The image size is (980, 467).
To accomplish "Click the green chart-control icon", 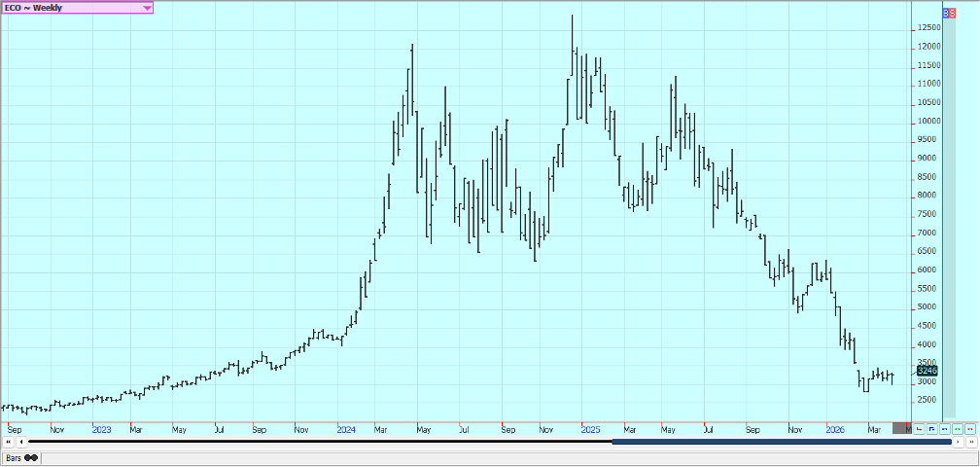I will click(x=957, y=428).
